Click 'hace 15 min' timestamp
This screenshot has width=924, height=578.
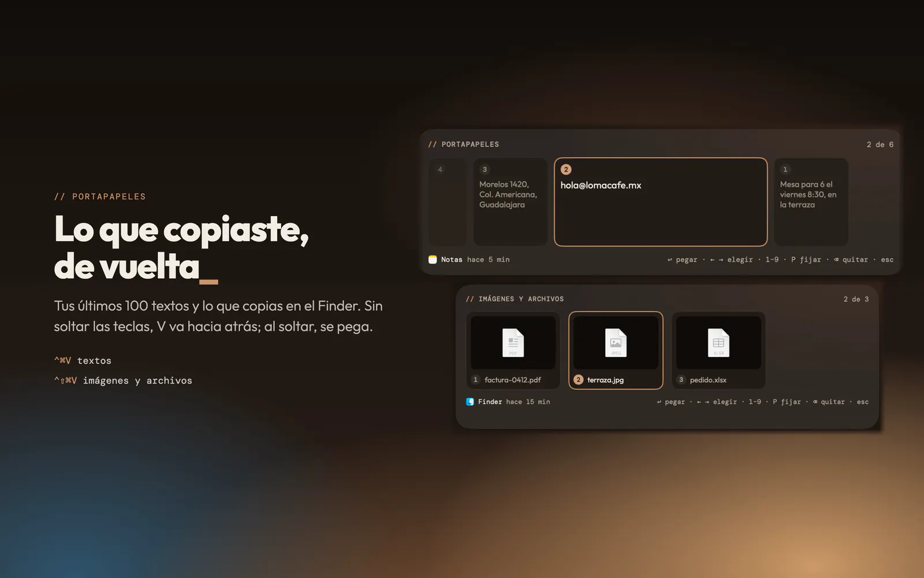point(528,402)
